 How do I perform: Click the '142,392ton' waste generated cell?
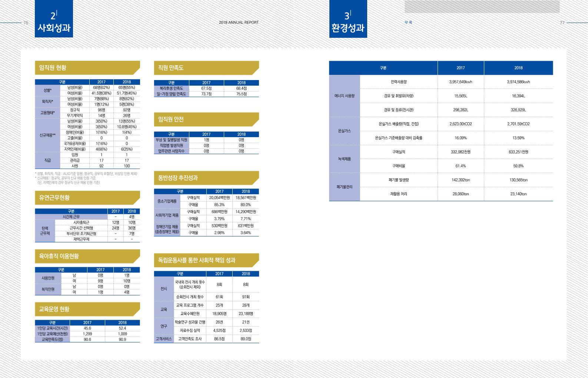pyautogui.click(x=461, y=180)
